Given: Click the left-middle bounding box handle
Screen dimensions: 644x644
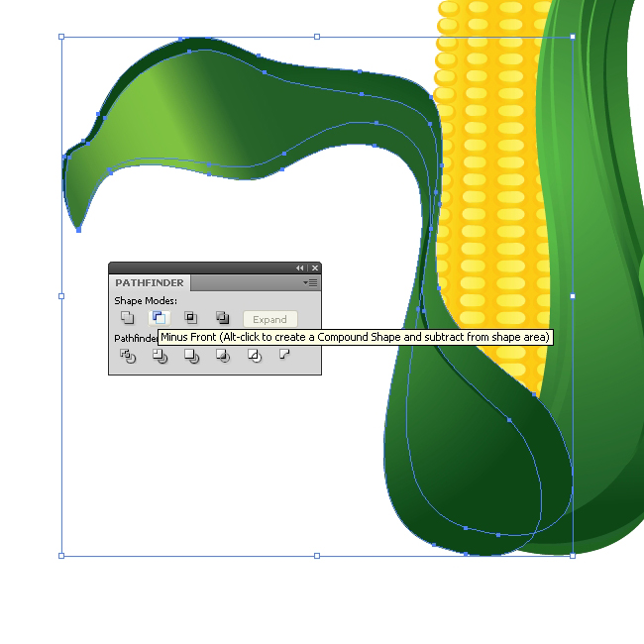Looking at the screenshot, I should pos(61,296).
